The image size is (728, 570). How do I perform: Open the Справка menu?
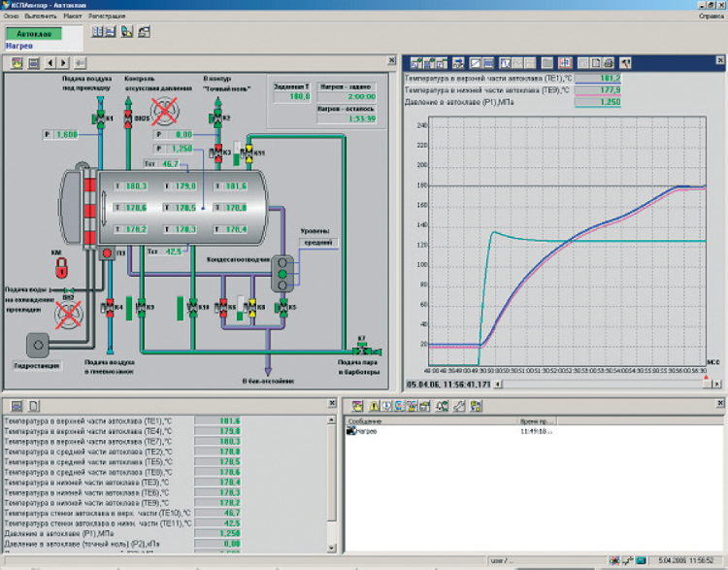tap(711, 17)
